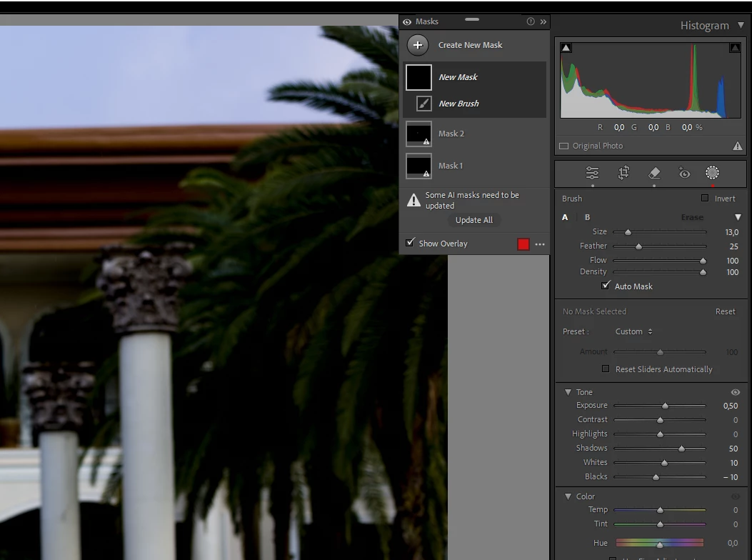Open red overlay color swatch
752x560 pixels.
point(523,244)
